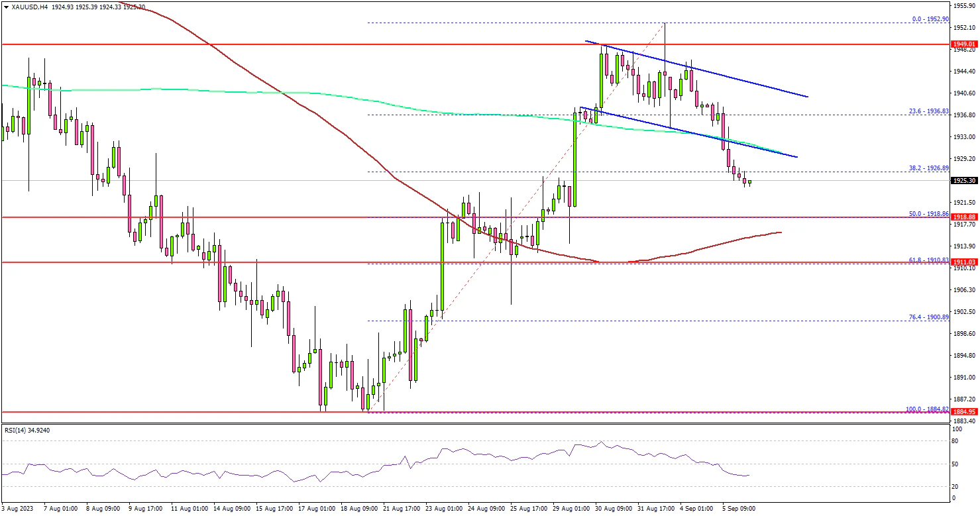Select the 5 Sep 09:00 time label
The height and width of the screenshot is (516, 980).
pos(737,509)
